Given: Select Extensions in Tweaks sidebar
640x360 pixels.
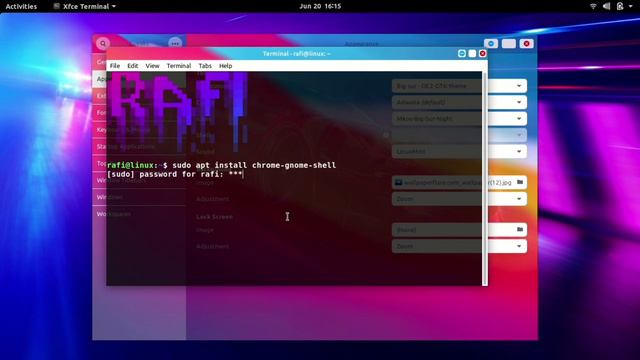Looking at the screenshot, I should 140,96.
